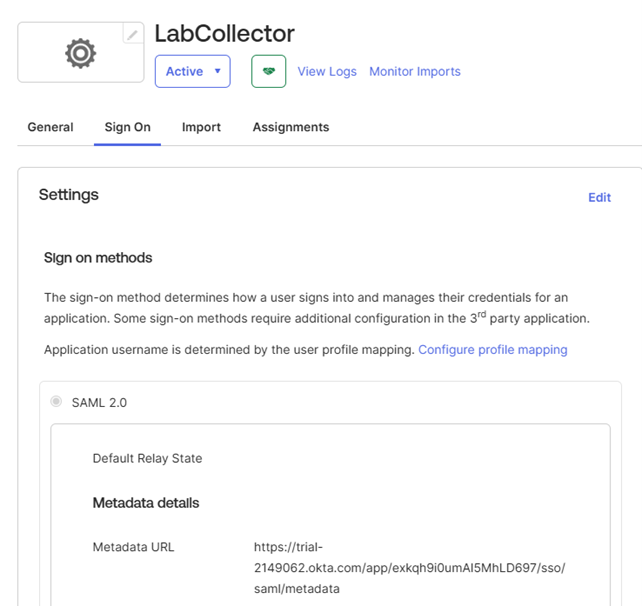This screenshot has height=606, width=642.
Task: Open Monitor Imports link
Action: coord(415,72)
